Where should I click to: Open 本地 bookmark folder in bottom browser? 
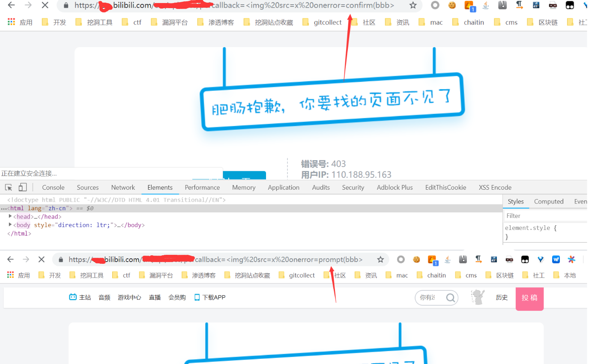565,275
